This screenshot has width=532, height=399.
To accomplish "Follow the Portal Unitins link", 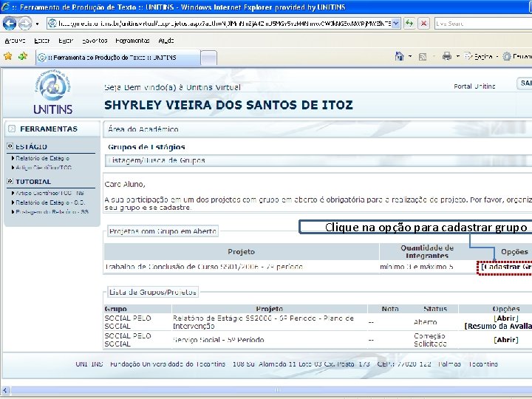I will pos(474,86).
